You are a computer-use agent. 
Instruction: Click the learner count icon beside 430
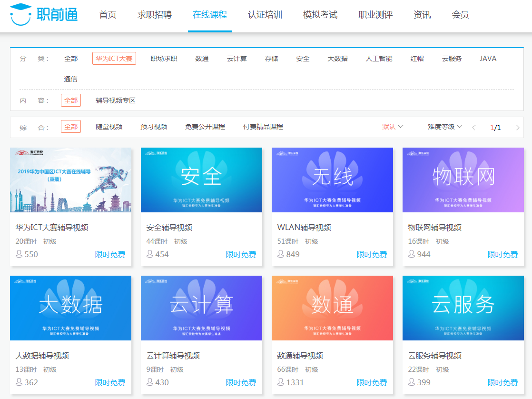click(149, 382)
